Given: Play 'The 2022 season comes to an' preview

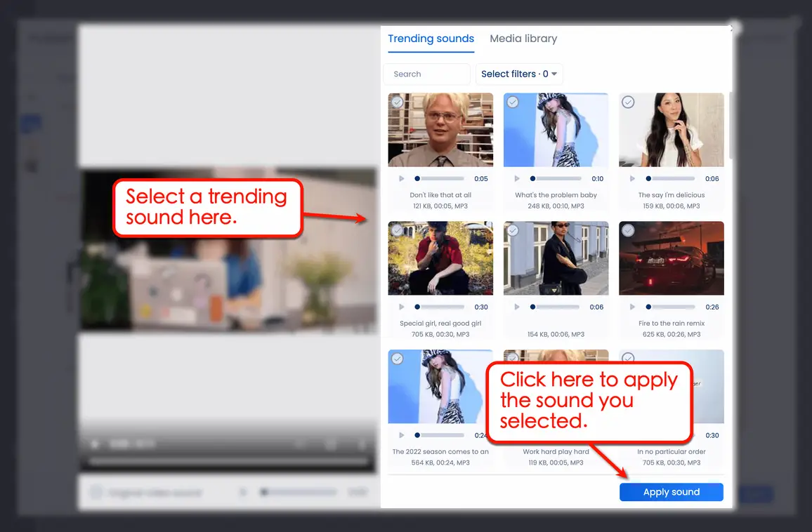Looking at the screenshot, I should click(x=402, y=435).
